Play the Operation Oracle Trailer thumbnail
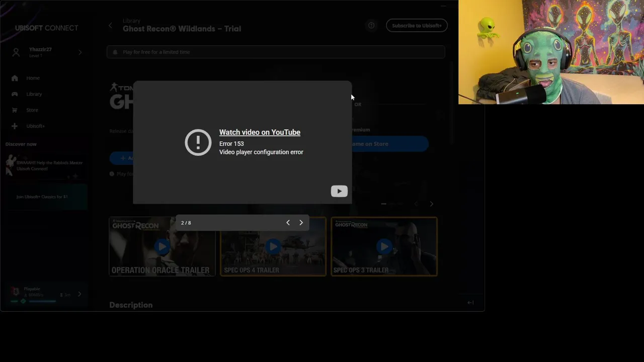Screen dimensions: 644x362 click(162, 246)
